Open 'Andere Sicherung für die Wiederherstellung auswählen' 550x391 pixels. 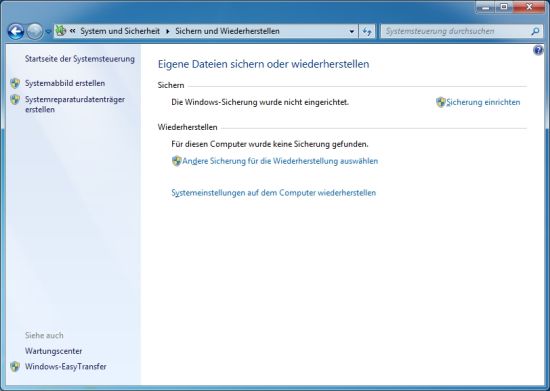coord(280,161)
